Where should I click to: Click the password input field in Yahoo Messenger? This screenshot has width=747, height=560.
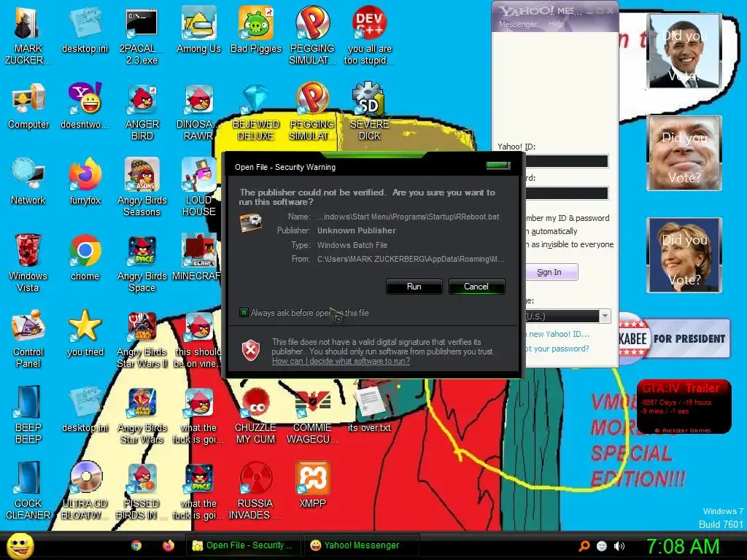[566, 193]
